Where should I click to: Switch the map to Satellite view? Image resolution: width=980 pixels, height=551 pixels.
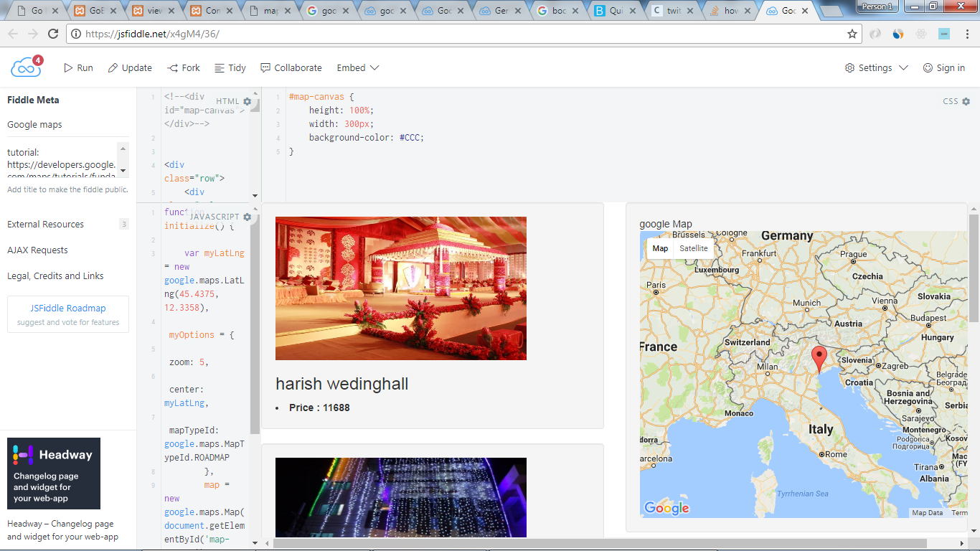tap(693, 248)
